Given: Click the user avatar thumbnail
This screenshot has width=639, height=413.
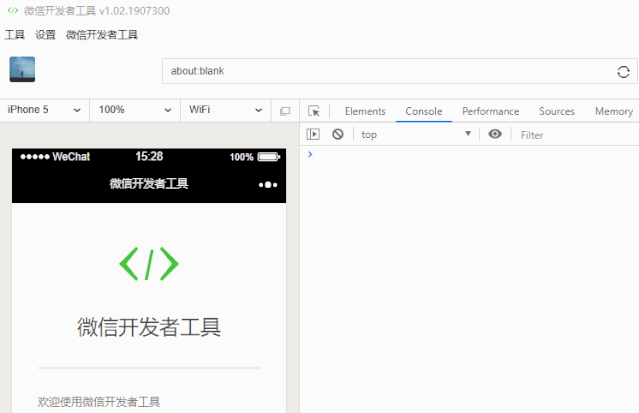Looking at the screenshot, I should click(22, 69).
